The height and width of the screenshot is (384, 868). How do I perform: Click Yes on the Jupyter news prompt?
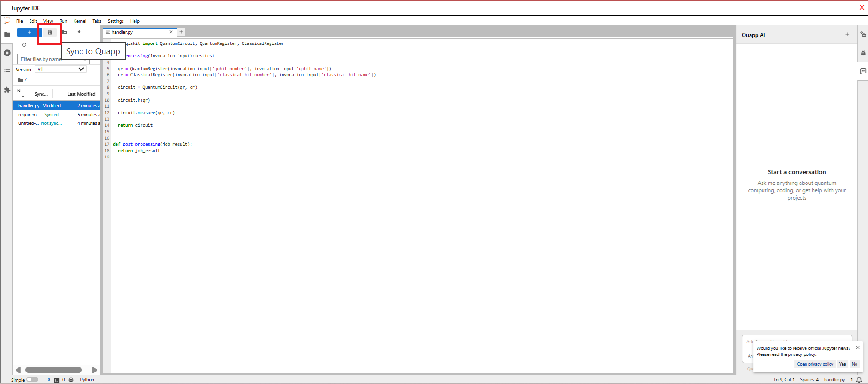(842, 364)
